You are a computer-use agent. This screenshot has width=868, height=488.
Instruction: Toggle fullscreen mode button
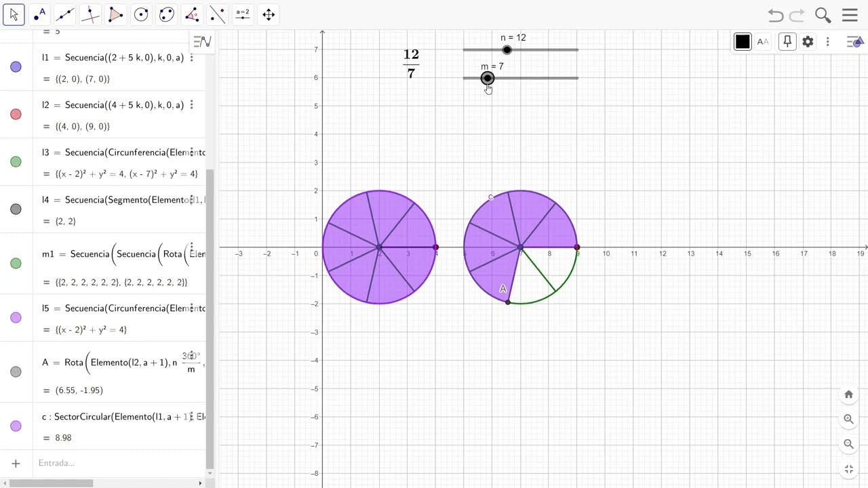click(x=848, y=469)
